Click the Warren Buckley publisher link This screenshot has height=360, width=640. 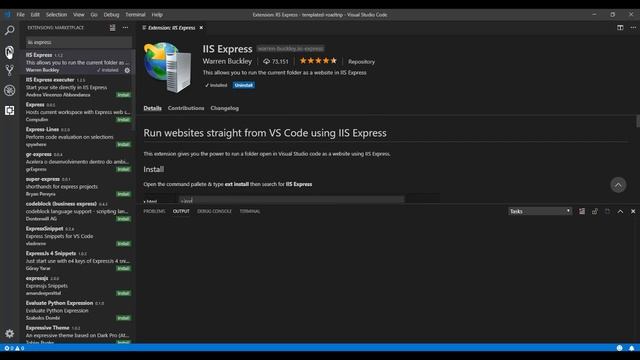point(227,61)
